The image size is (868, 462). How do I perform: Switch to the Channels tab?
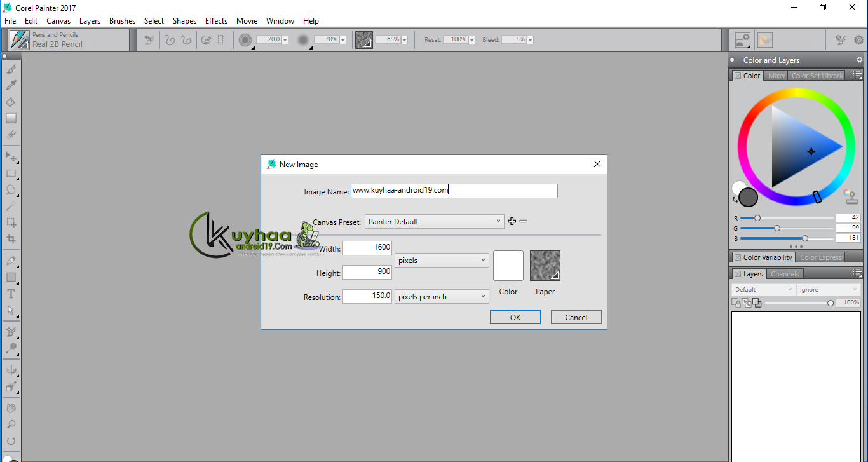point(785,274)
